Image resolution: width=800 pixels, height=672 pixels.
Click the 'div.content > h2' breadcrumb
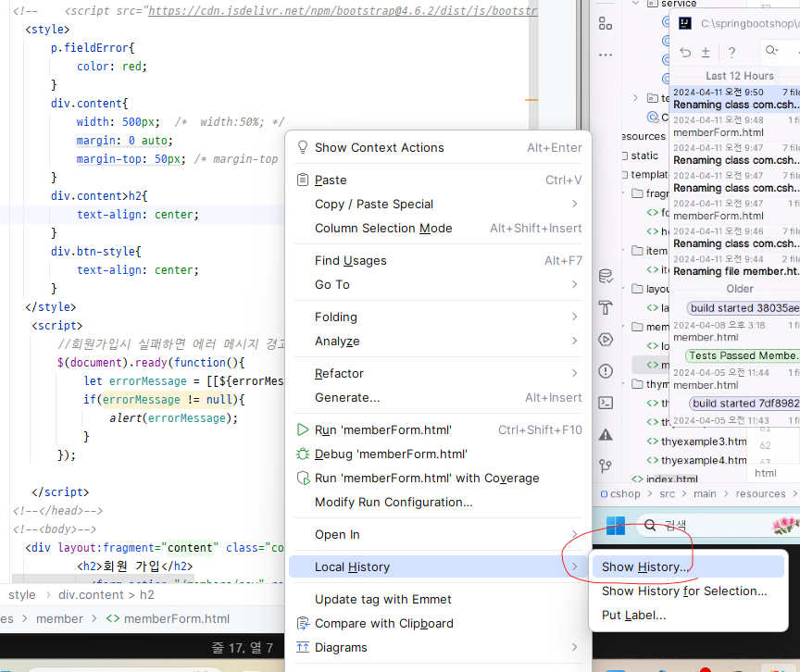coord(106,594)
